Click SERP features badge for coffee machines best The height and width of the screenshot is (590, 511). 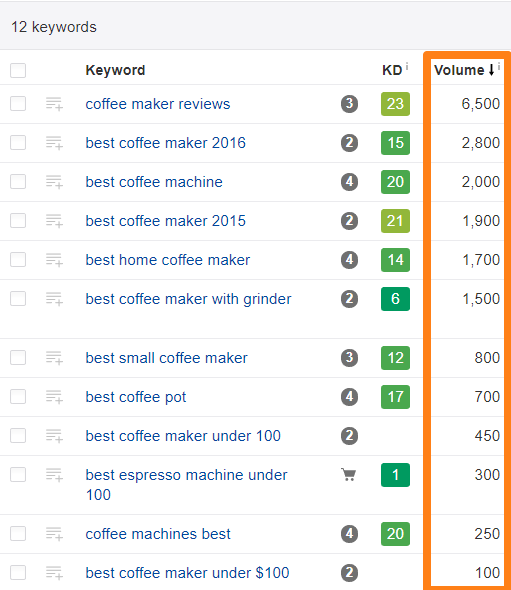pos(349,534)
